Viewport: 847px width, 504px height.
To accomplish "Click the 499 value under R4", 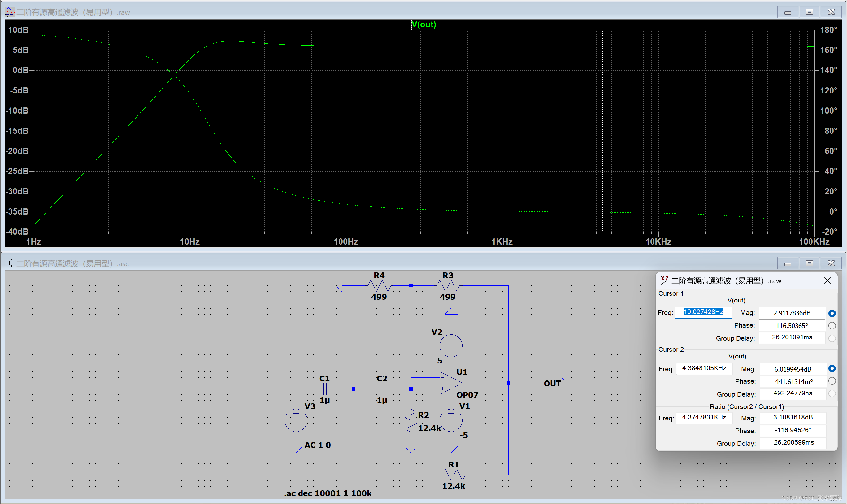I will coord(379,297).
